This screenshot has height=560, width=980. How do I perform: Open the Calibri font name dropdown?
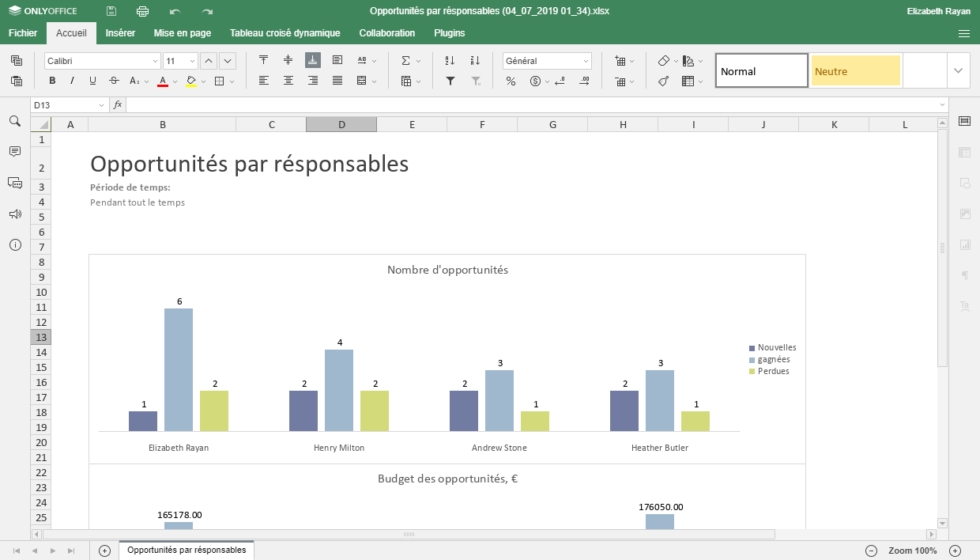(155, 61)
